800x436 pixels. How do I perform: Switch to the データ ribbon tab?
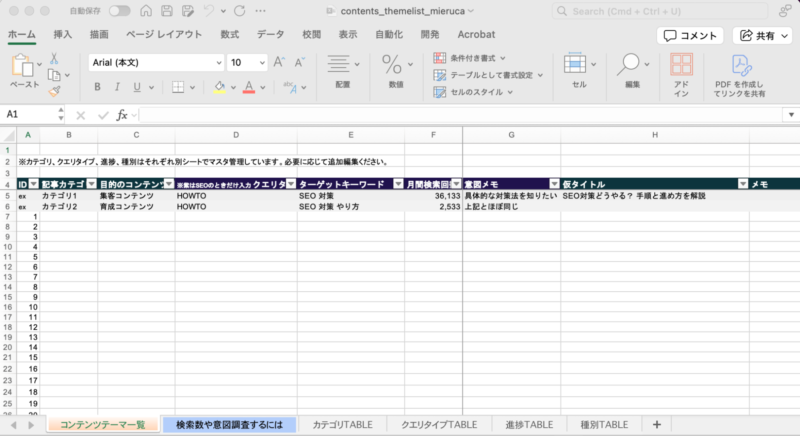point(270,34)
